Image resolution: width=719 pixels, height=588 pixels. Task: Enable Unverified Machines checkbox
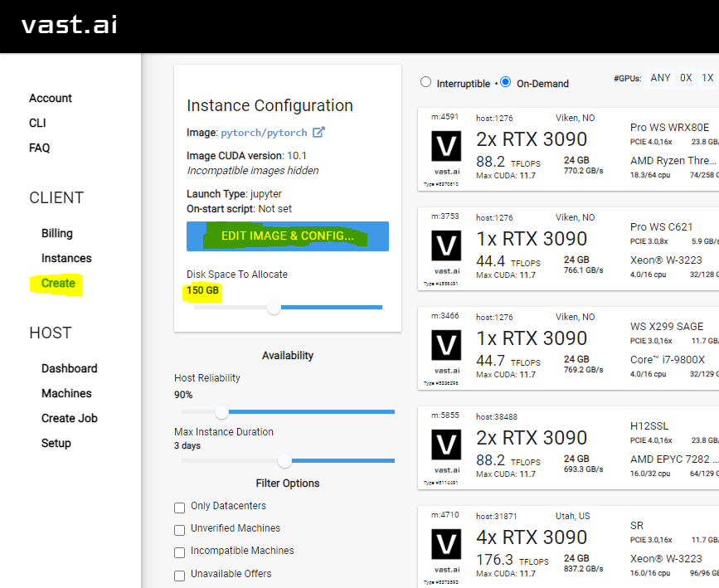coord(179,530)
